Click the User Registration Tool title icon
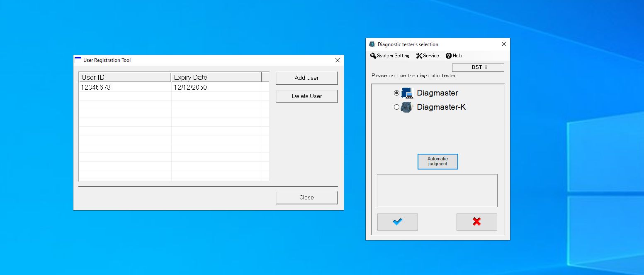This screenshot has height=275, width=644. [78, 60]
